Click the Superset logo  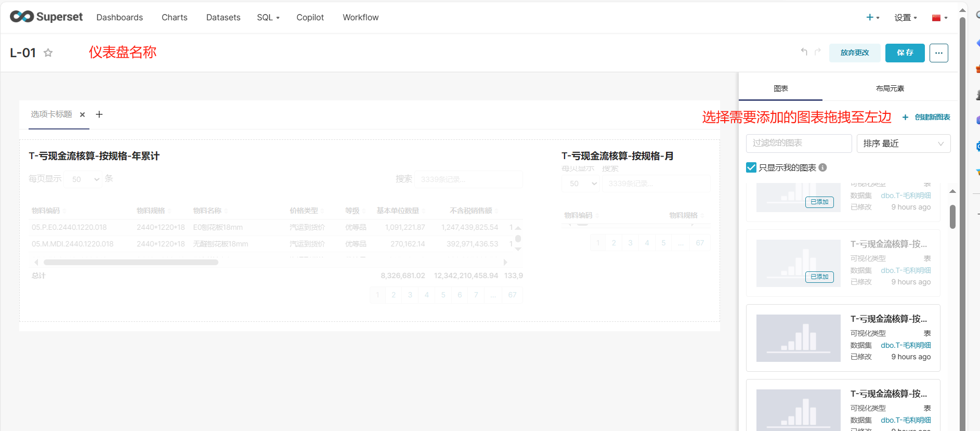[46, 17]
